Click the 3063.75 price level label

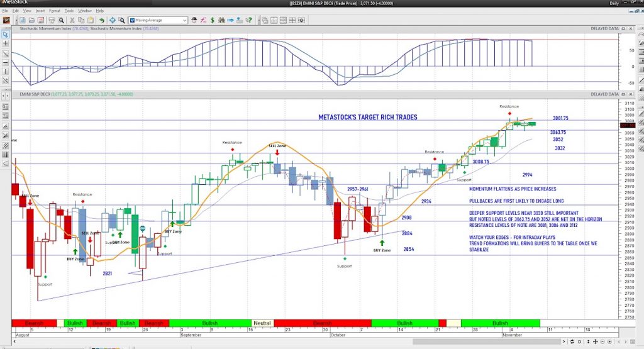tap(558, 132)
